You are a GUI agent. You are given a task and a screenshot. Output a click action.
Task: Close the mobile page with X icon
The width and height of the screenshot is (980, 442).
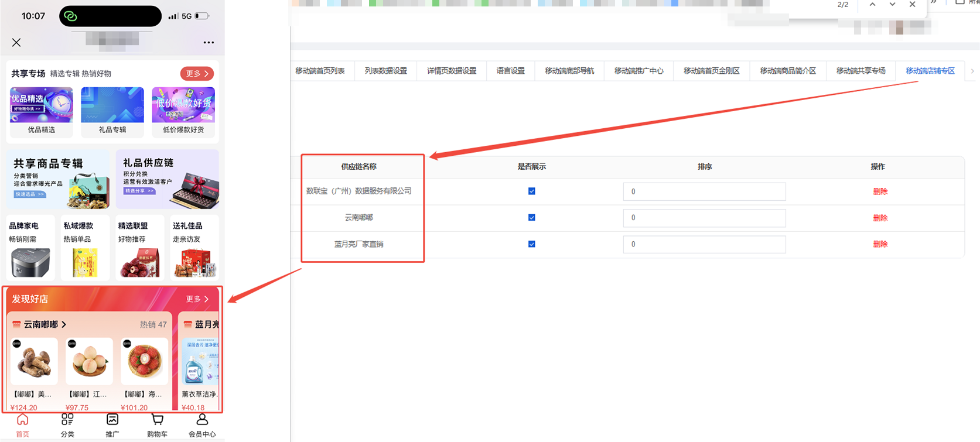[16, 42]
